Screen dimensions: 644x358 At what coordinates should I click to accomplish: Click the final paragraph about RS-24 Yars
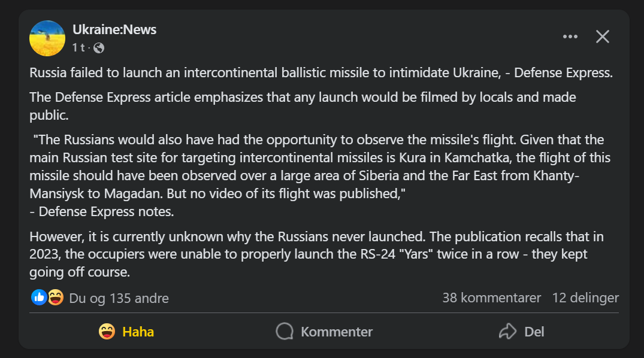317,254
